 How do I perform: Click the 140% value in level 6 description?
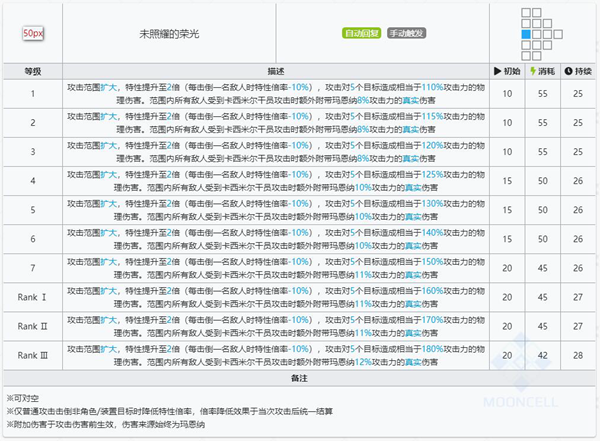pyautogui.click(x=432, y=233)
